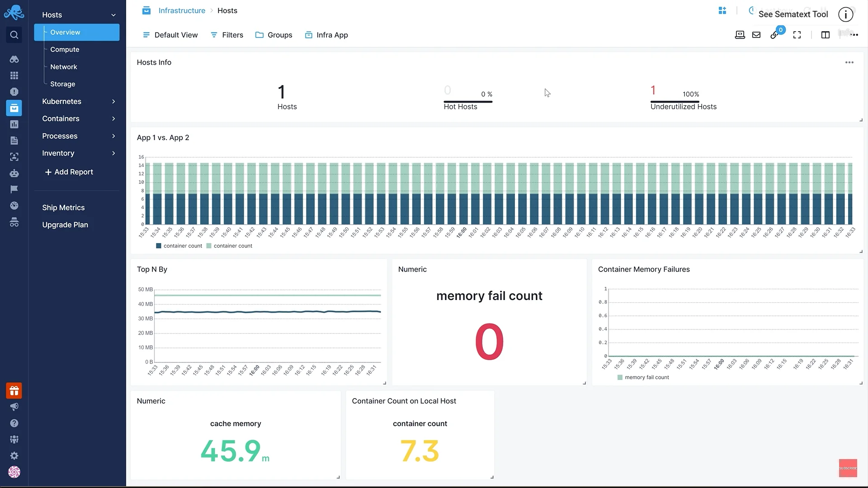Follow the Infrastructure breadcrumb link
The width and height of the screenshot is (868, 488).
coord(182,10)
